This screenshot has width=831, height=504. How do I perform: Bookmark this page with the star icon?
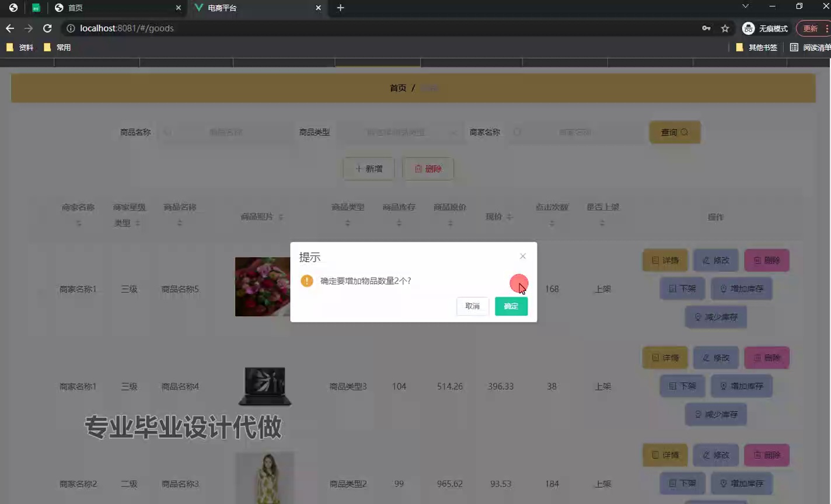click(725, 28)
